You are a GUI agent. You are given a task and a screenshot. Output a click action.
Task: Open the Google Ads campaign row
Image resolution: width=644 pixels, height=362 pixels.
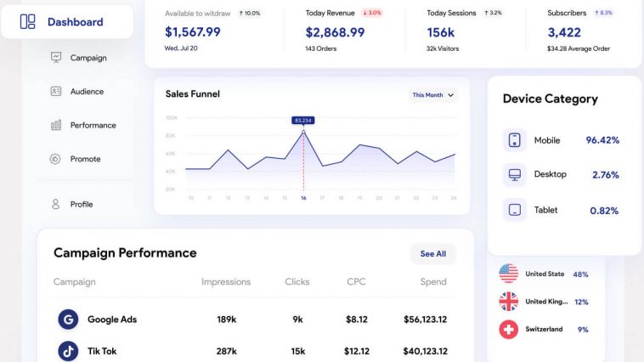(x=254, y=320)
